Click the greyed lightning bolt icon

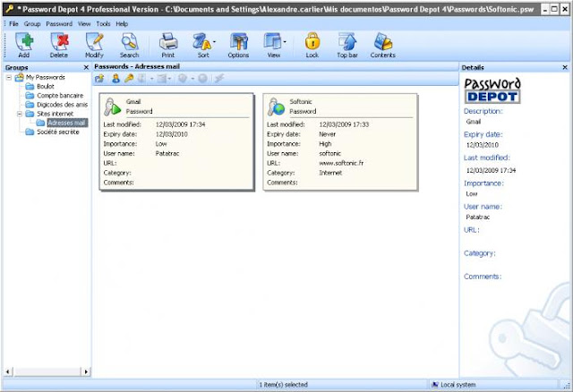[218, 78]
